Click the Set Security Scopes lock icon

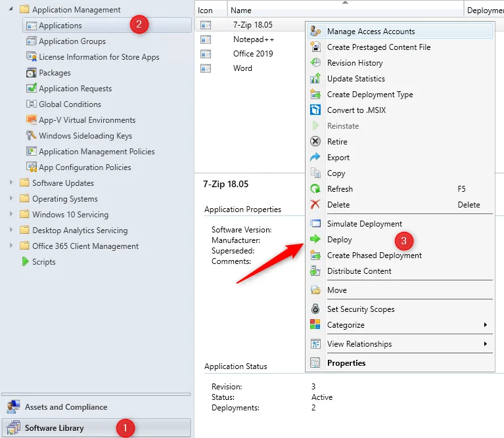pos(315,309)
